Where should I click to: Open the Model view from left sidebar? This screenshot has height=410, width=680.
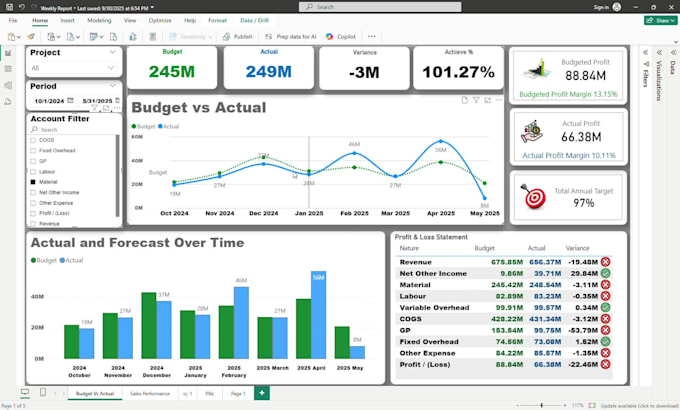(8, 85)
